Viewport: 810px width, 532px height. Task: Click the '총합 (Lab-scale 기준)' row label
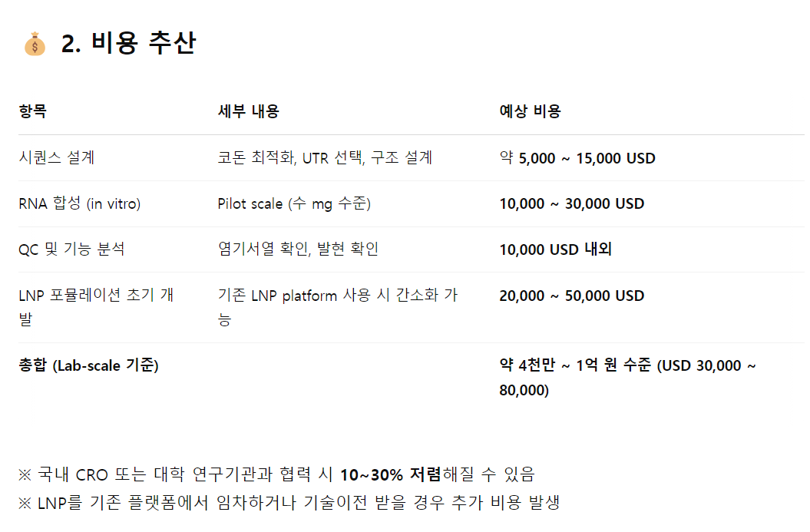pyautogui.click(x=88, y=365)
